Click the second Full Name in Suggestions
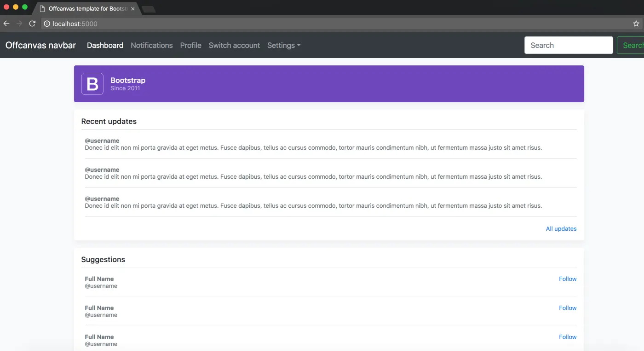The image size is (644, 351). pyautogui.click(x=99, y=308)
